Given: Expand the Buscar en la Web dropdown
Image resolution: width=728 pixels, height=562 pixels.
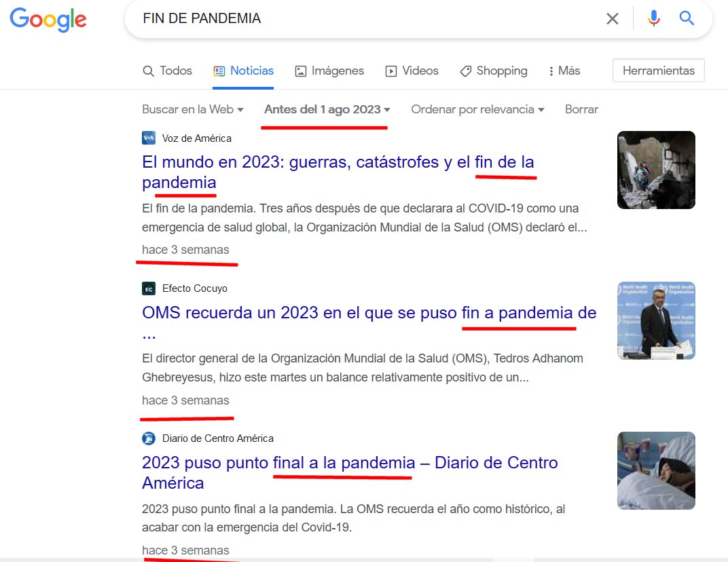Looking at the screenshot, I should pyautogui.click(x=192, y=109).
